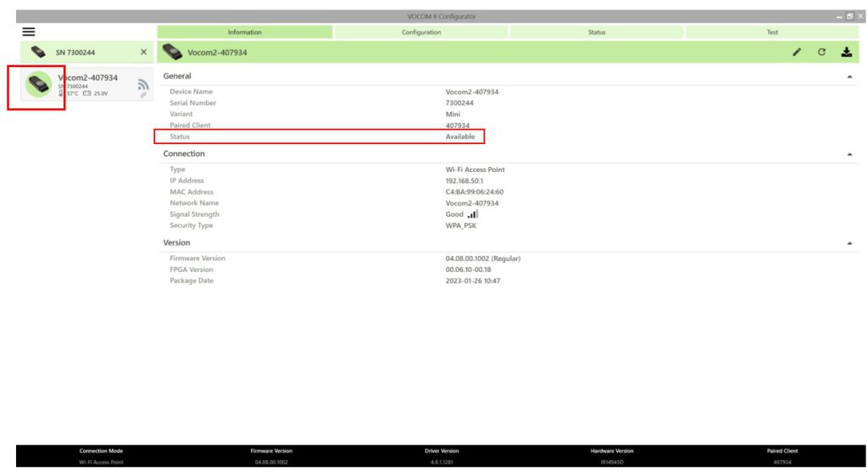Click the Type value Wi-Fi Access Point
The height and width of the screenshot is (472, 868).
pyautogui.click(x=475, y=169)
